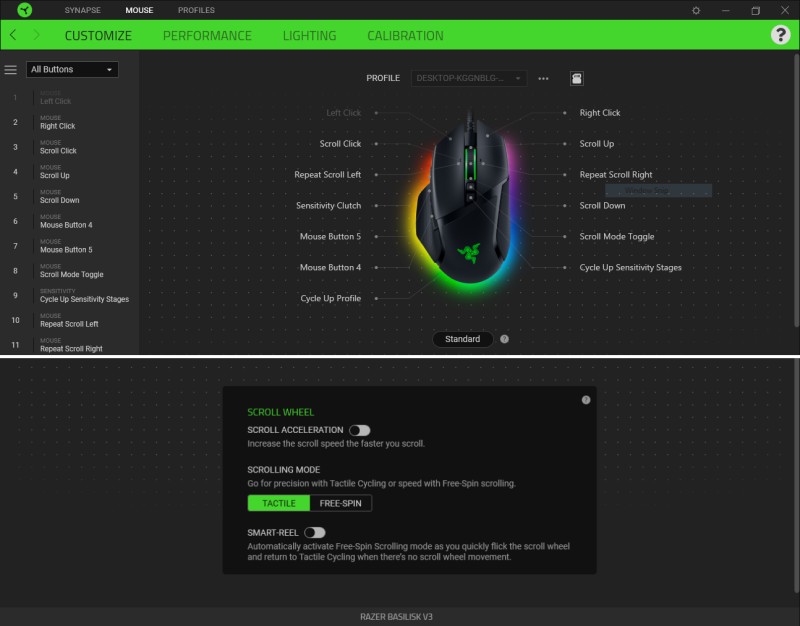Select Repeat Scroll Left row in sidebar
800x626 pixels.
(x=69, y=320)
